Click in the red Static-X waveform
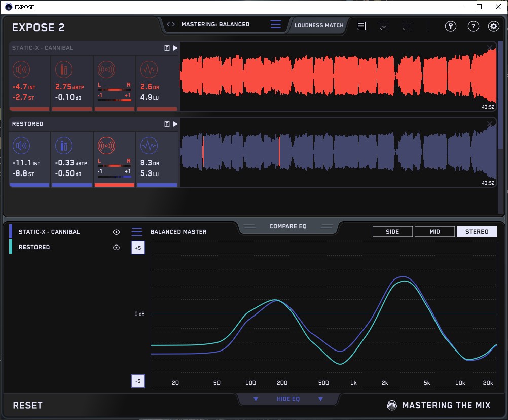 [338, 76]
